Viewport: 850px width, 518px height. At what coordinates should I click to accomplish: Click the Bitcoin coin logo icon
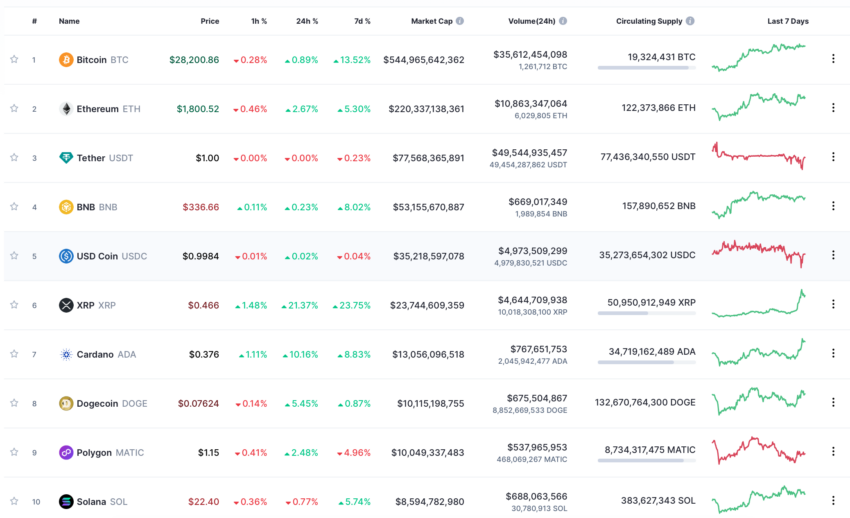66,60
